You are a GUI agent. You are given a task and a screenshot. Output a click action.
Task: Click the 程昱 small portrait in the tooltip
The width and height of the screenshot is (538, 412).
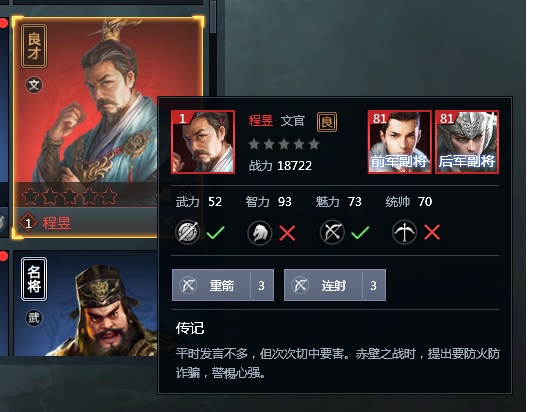point(203,142)
